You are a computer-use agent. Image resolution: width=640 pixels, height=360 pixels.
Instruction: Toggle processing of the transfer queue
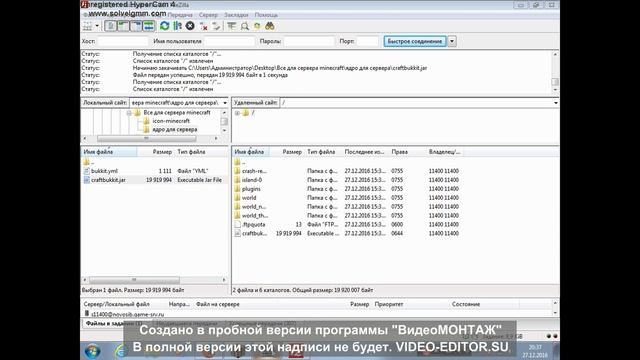click(x=177, y=26)
